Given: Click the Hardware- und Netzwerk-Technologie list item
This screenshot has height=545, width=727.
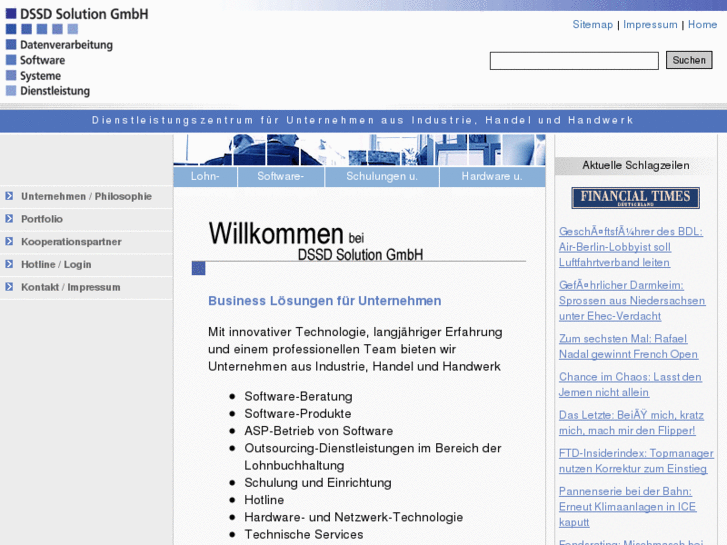Looking at the screenshot, I should pyautogui.click(x=353, y=517).
